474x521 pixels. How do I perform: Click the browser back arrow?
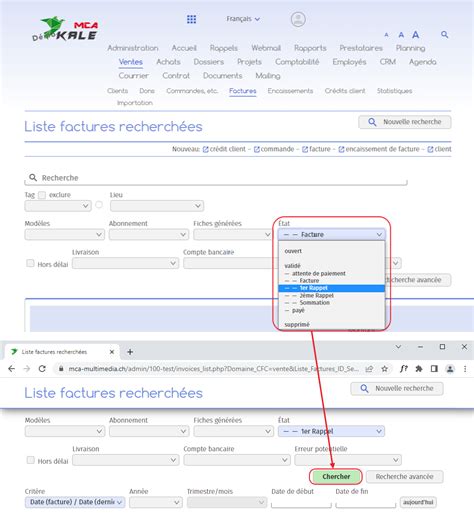(x=12, y=369)
